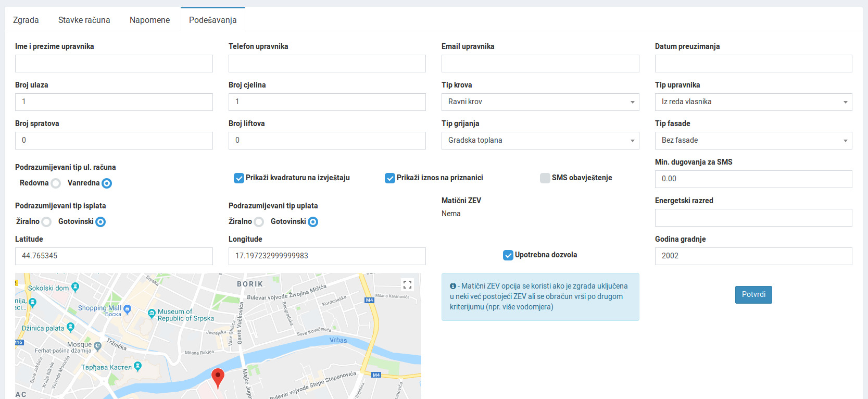The image size is (868, 399).
Task: Click the red location pin on map
Action: pos(218,377)
